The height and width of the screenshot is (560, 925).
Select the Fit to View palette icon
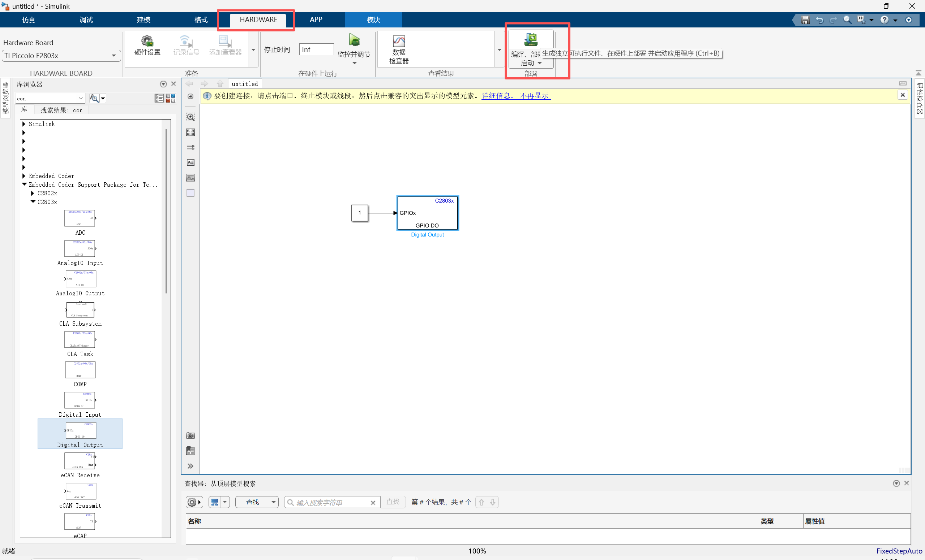[x=190, y=132]
